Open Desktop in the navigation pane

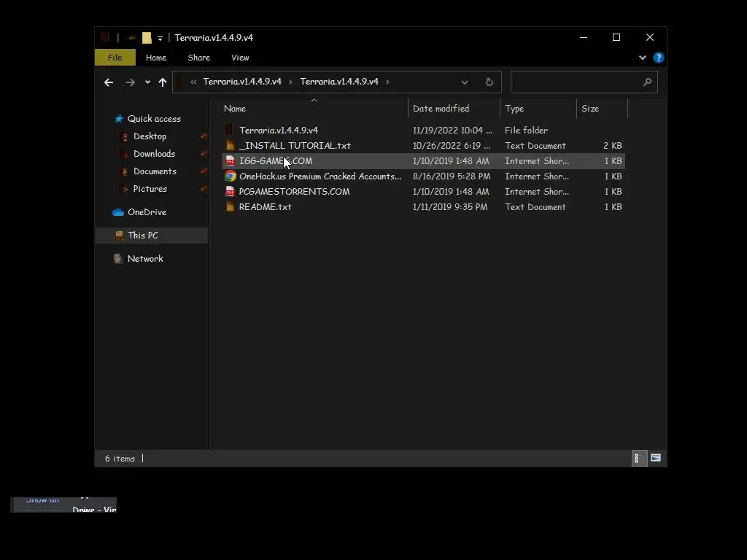[x=150, y=136]
